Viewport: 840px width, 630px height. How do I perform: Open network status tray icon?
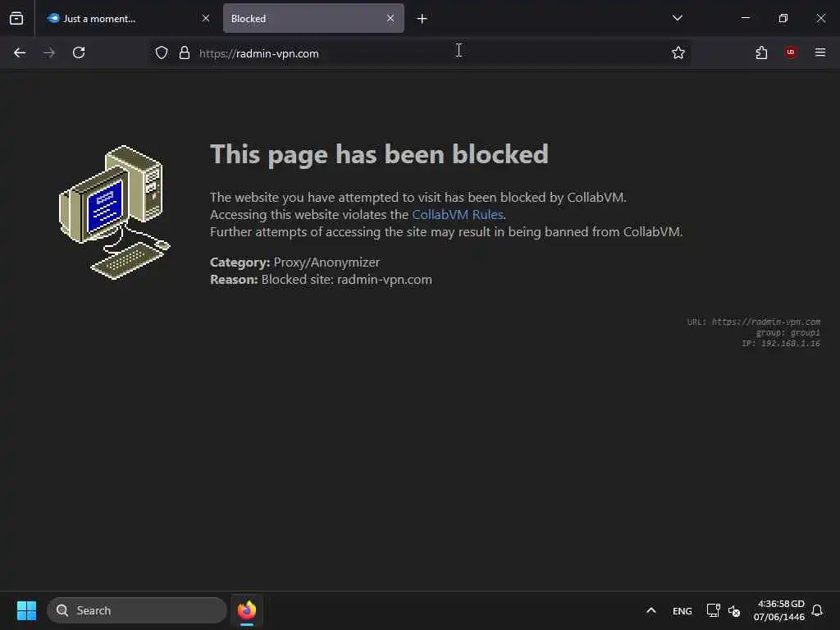point(713,610)
